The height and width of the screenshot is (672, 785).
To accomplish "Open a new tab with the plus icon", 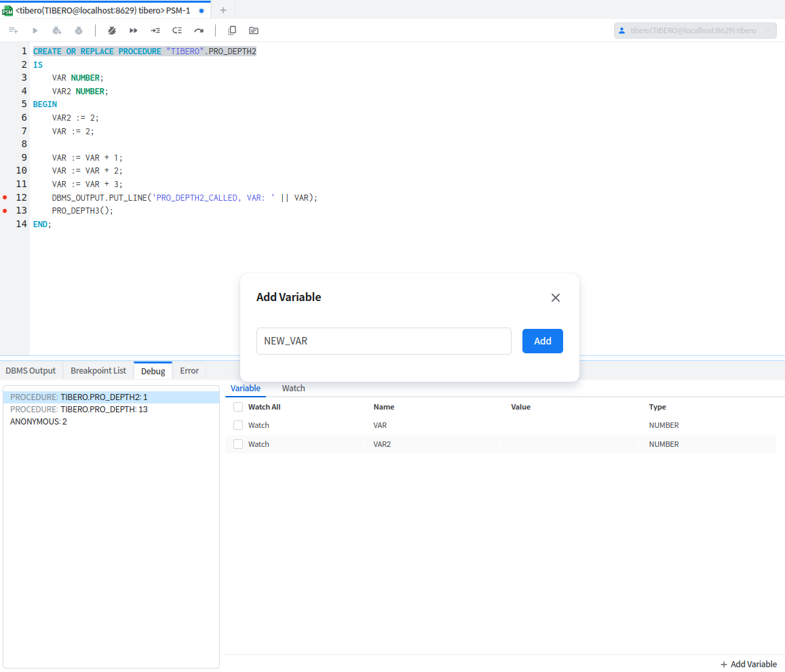I will (223, 10).
